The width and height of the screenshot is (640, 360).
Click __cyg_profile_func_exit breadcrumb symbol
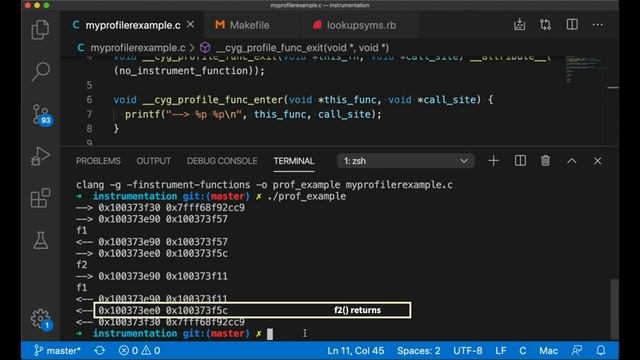tap(302, 48)
